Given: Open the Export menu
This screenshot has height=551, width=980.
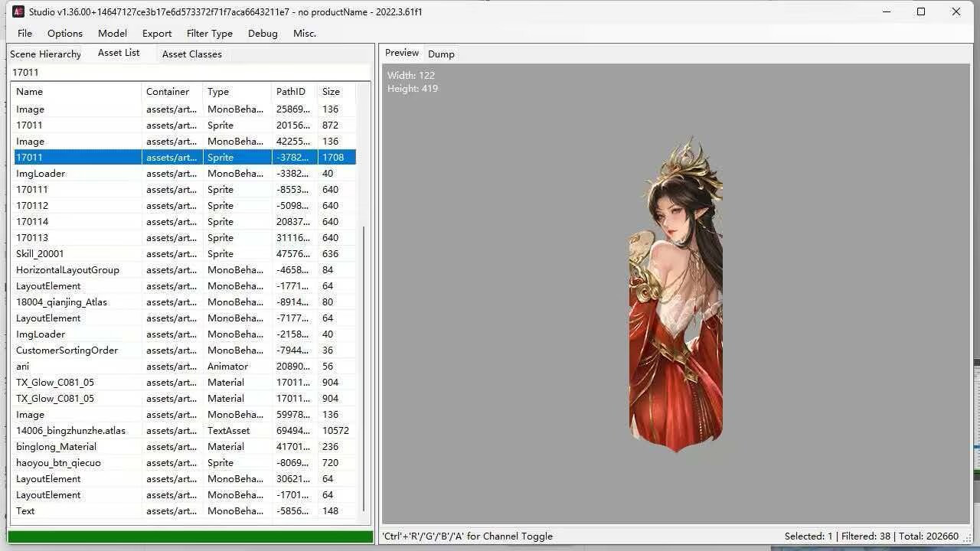Looking at the screenshot, I should [x=157, y=33].
